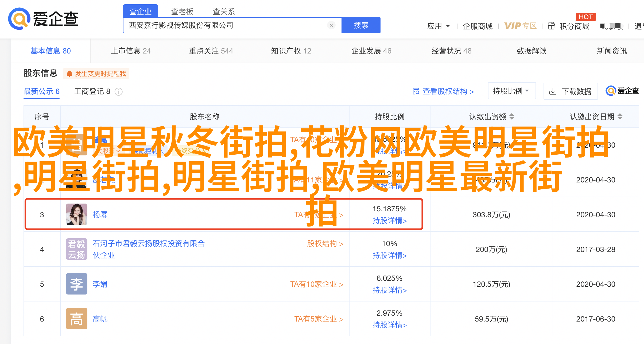
Task: Sort by 认缴出资日期 column arrows
Action: (x=620, y=117)
